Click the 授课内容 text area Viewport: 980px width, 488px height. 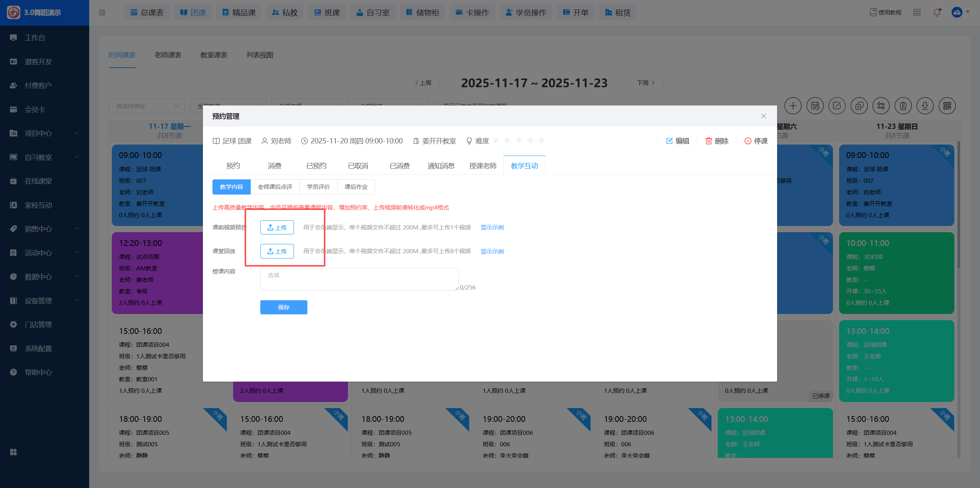[x=359, y=280]
